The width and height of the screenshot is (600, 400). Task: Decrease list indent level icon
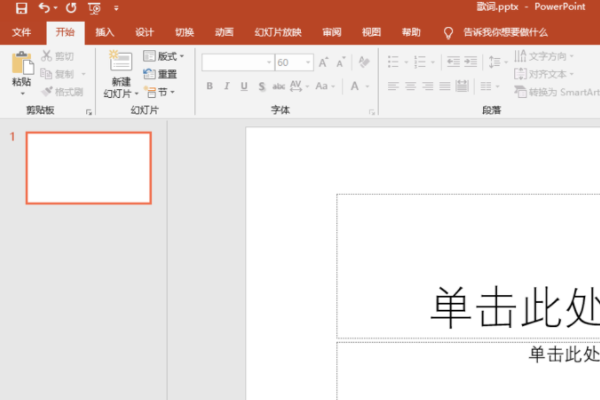pyautogui.click(x=453, y=62)
